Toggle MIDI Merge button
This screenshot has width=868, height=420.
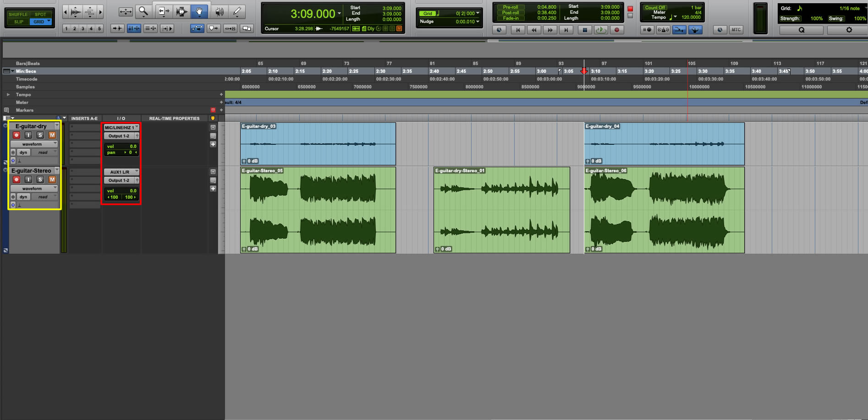(679, 30)
